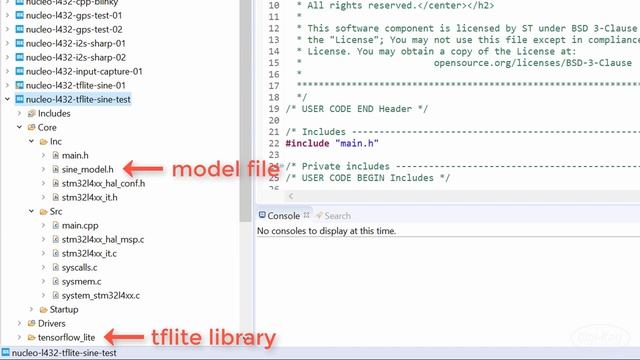Select the sine_model.h file
Image resolution: width=640 pixels, height=360 pixels.
(88, 169)
